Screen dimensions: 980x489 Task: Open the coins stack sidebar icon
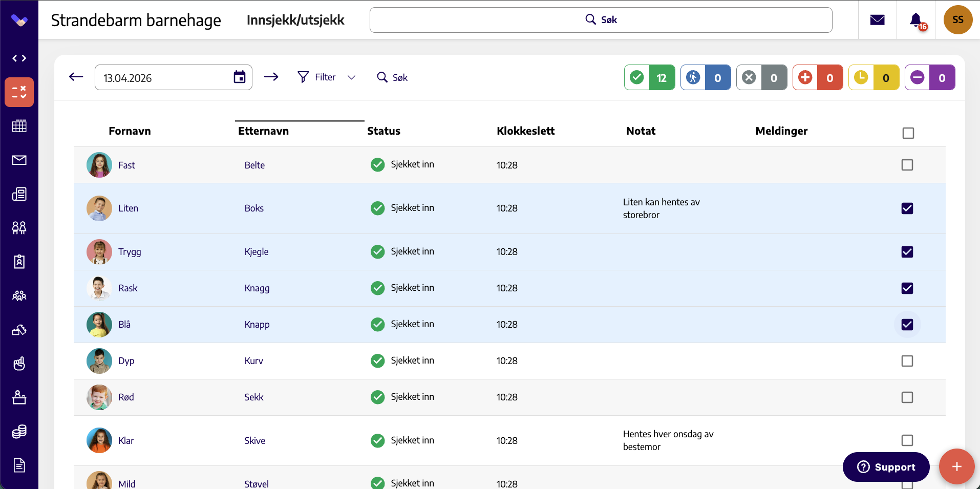[19, 432]
